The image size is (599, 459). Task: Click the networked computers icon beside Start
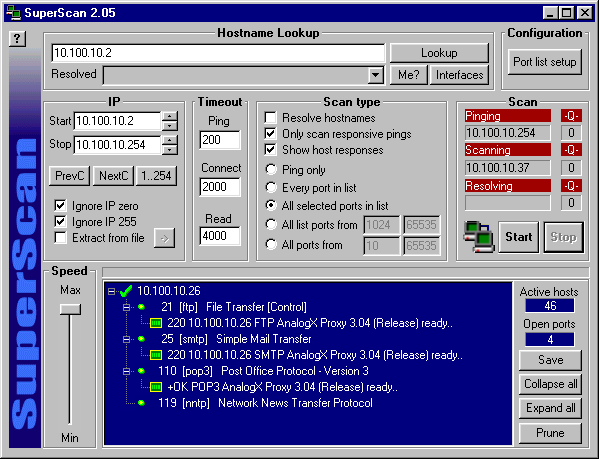pyautogui.click(x=478, y=237)
